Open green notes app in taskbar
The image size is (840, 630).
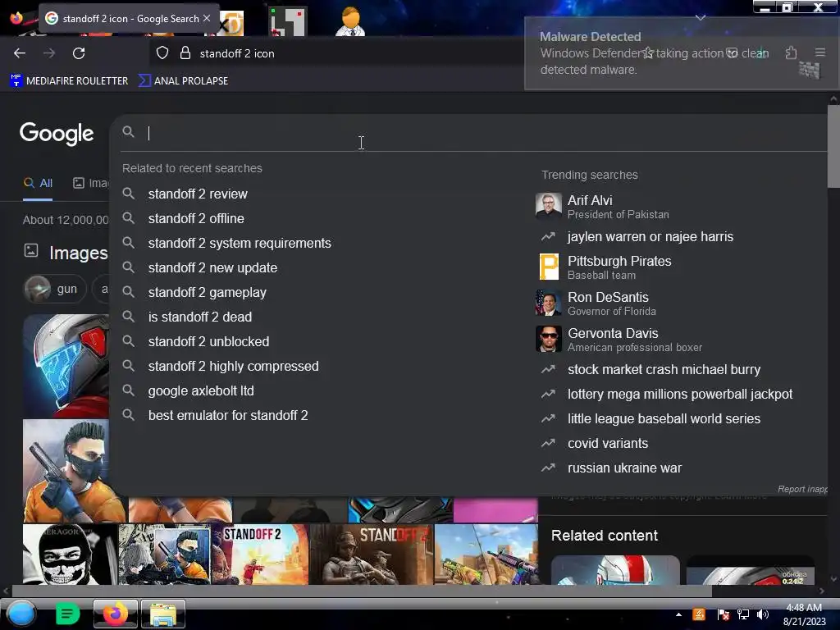click(x=67, y=614)
